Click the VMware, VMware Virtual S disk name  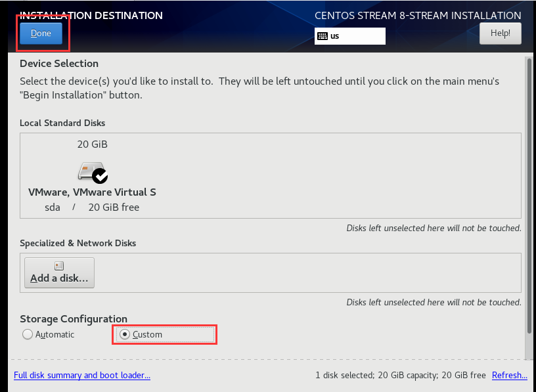[92, 192]
